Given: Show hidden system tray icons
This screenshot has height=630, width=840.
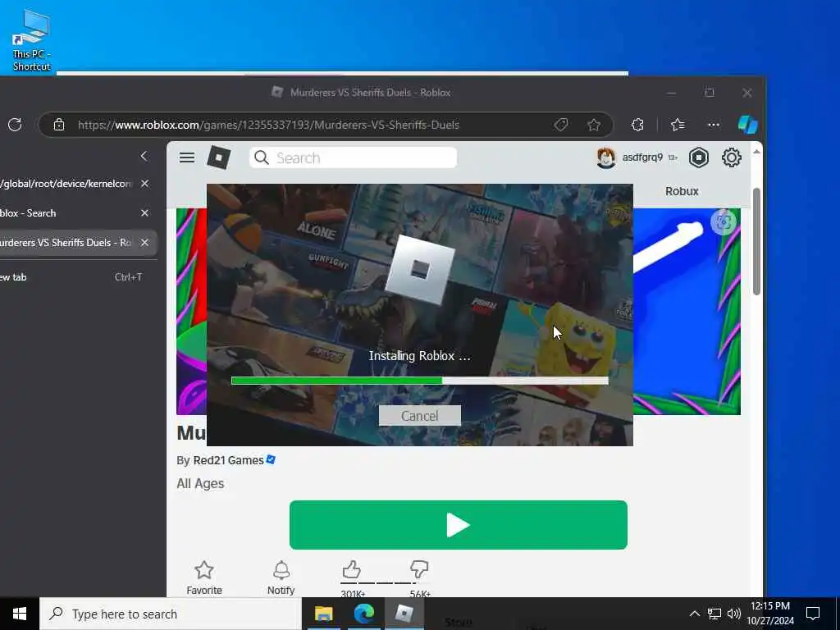Looking at the screenshot, I should 694,614.
